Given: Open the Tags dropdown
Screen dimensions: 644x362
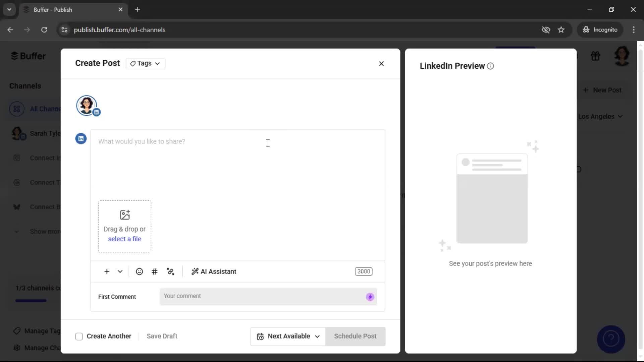Looking at the screenshot, I should (x=145, y=63).
